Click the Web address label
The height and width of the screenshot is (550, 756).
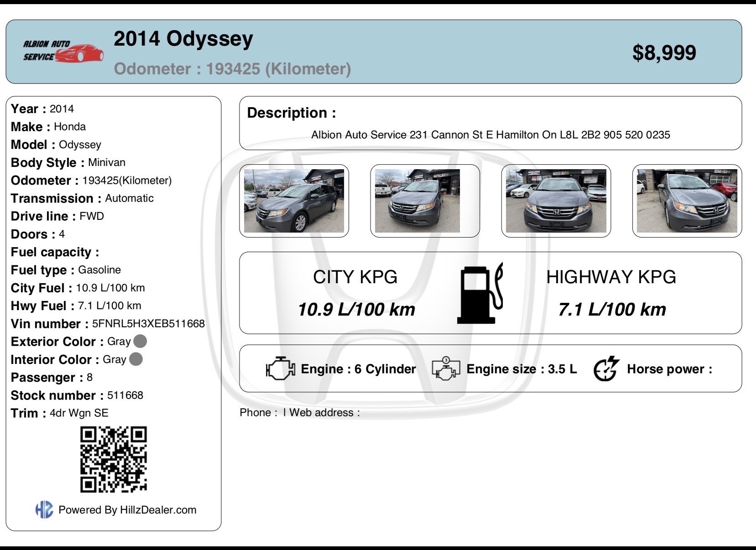tap(324, 413)
